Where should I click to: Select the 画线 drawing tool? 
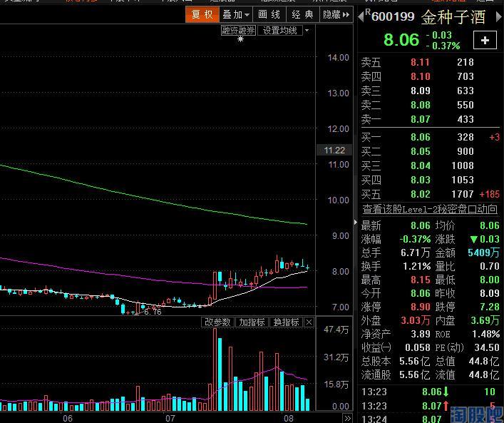pyautogui.click(x=269, y=14)
